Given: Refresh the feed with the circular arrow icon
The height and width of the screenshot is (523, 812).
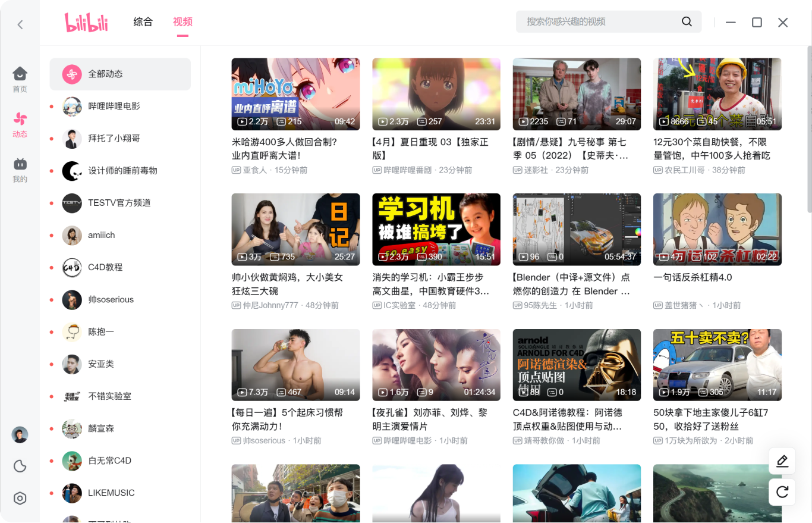Looking at the screenshot, I should 782,492.
